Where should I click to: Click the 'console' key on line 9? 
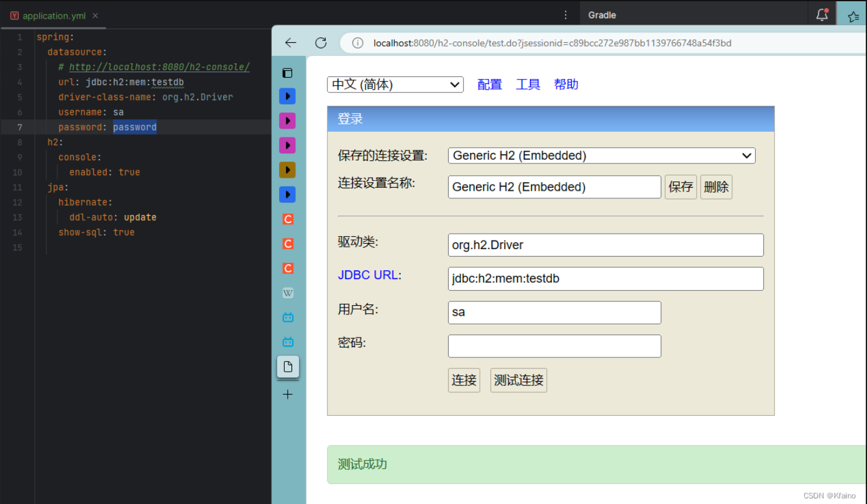click(x=77, y=157)
